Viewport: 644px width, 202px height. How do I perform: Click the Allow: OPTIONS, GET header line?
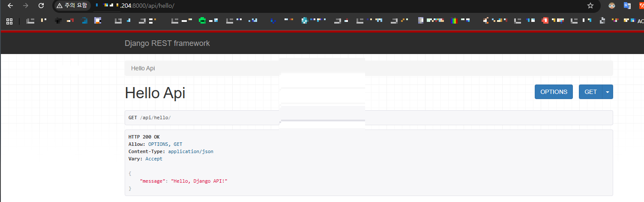pos(155,144)
